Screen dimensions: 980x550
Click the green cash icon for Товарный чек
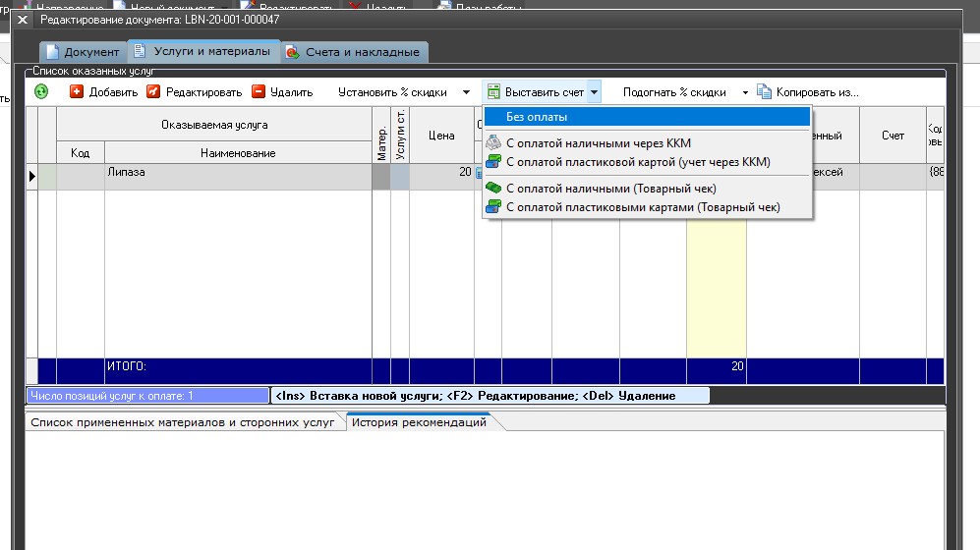pyautogui.click(x=493, y=188)
